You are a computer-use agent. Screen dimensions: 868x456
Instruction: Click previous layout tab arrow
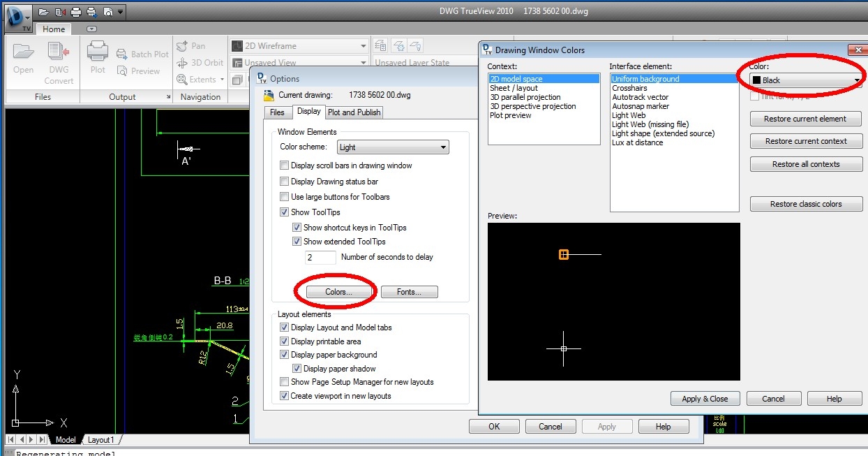(22, 440)
